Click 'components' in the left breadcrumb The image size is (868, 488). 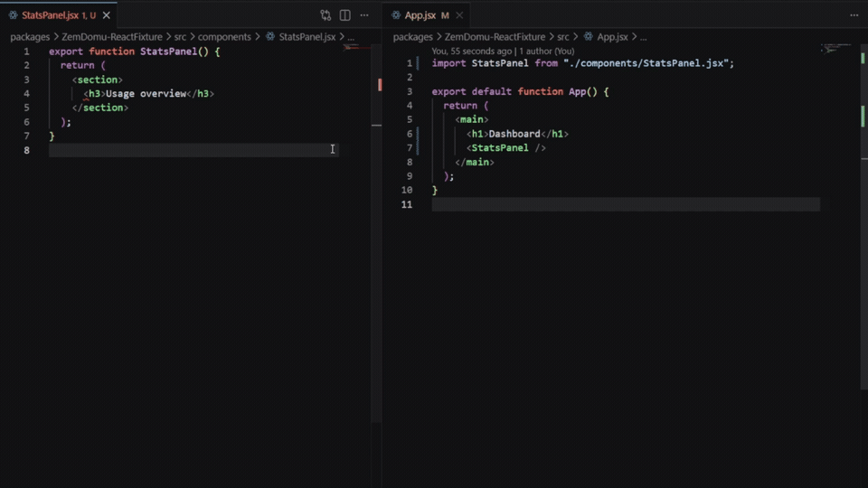224,37
